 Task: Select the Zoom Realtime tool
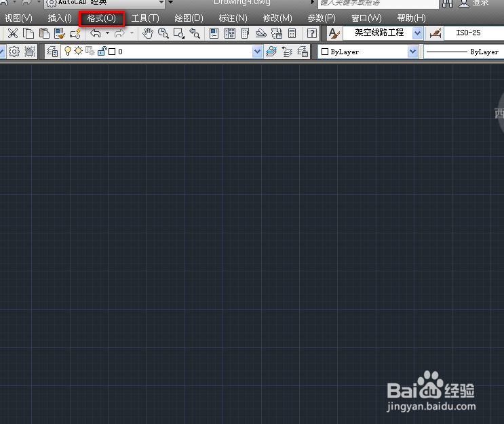163,33
